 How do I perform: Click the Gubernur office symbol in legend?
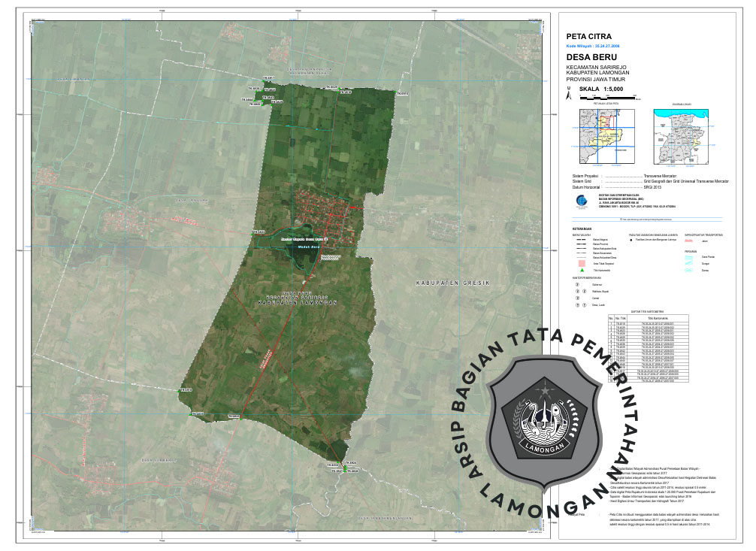[x=577, y=285]
